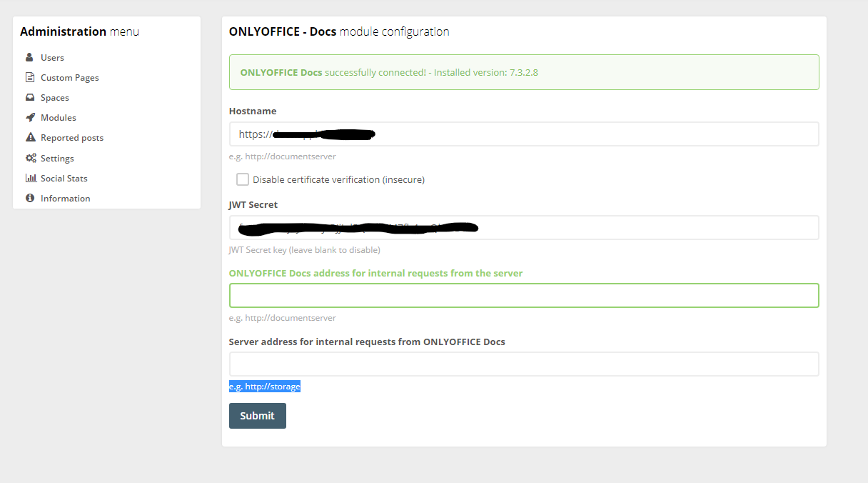Click the Users person icon

pos(30,57)
